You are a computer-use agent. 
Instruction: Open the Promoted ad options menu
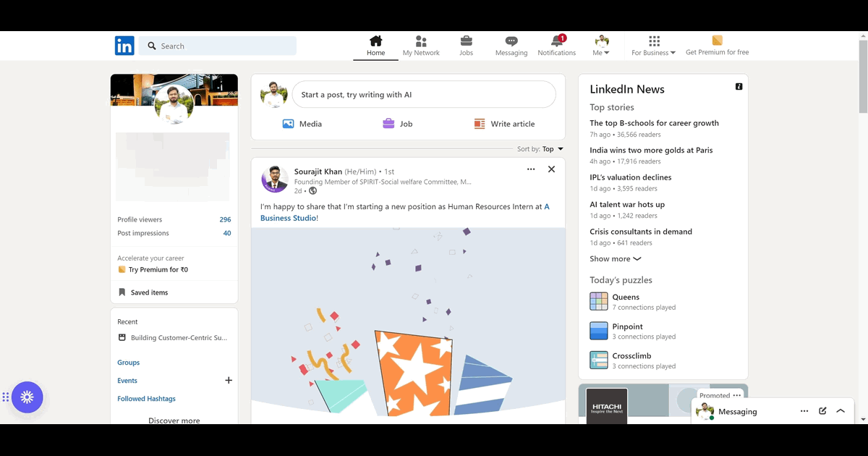click(x=736, y=395)
